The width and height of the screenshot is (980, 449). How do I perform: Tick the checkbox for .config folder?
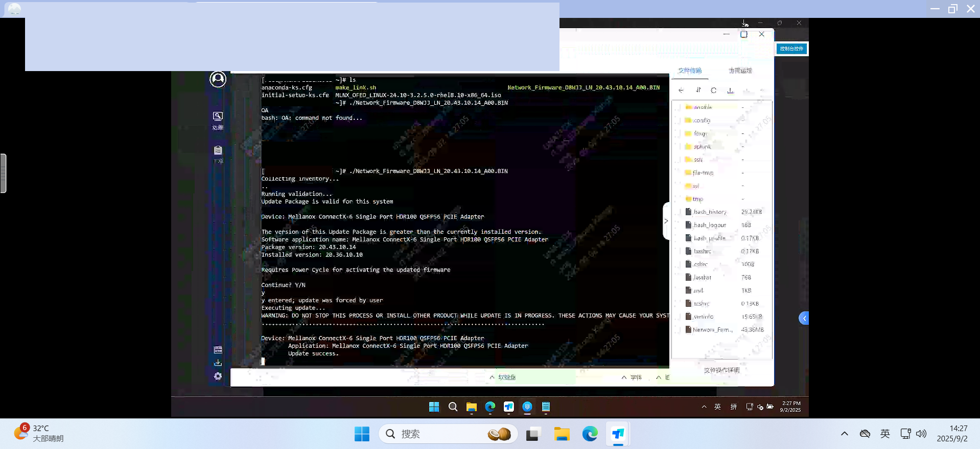[x=679, y=121]
